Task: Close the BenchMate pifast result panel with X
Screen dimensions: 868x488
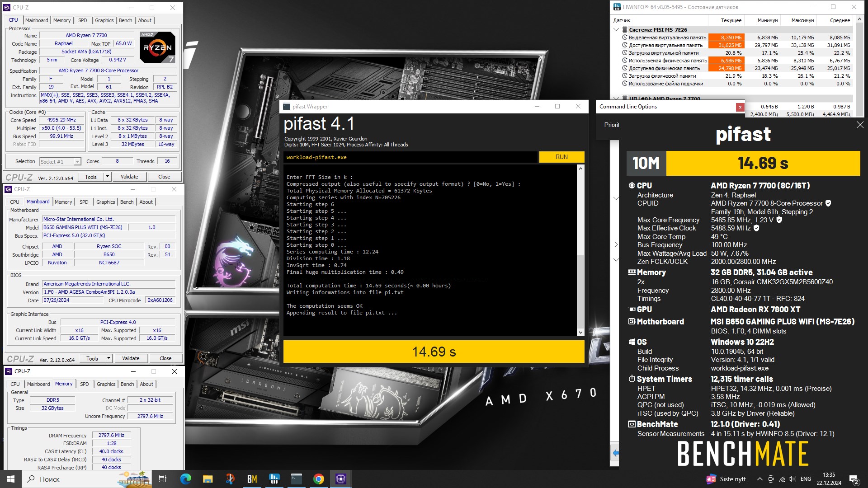Action: pos(860,125)
